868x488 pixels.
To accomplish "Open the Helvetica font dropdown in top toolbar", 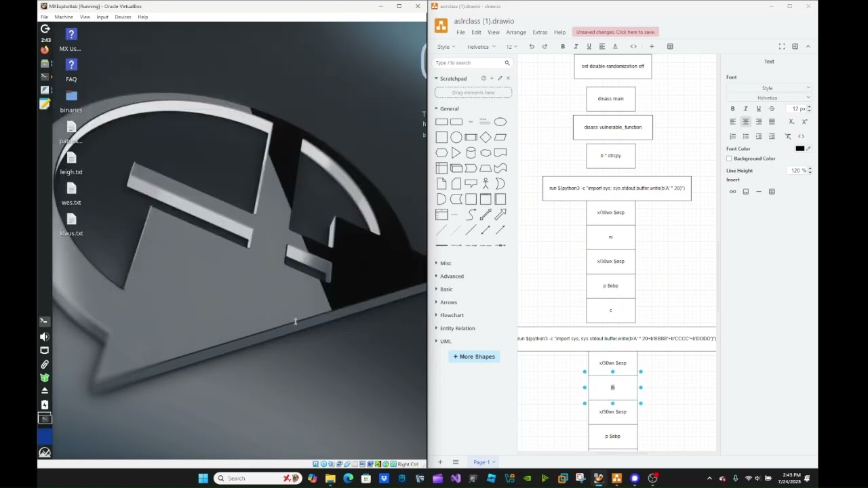I will pos(481,47).
